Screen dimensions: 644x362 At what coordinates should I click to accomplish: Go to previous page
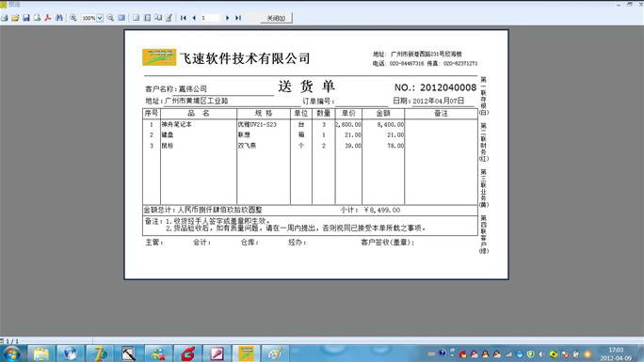tap(194, 18)
